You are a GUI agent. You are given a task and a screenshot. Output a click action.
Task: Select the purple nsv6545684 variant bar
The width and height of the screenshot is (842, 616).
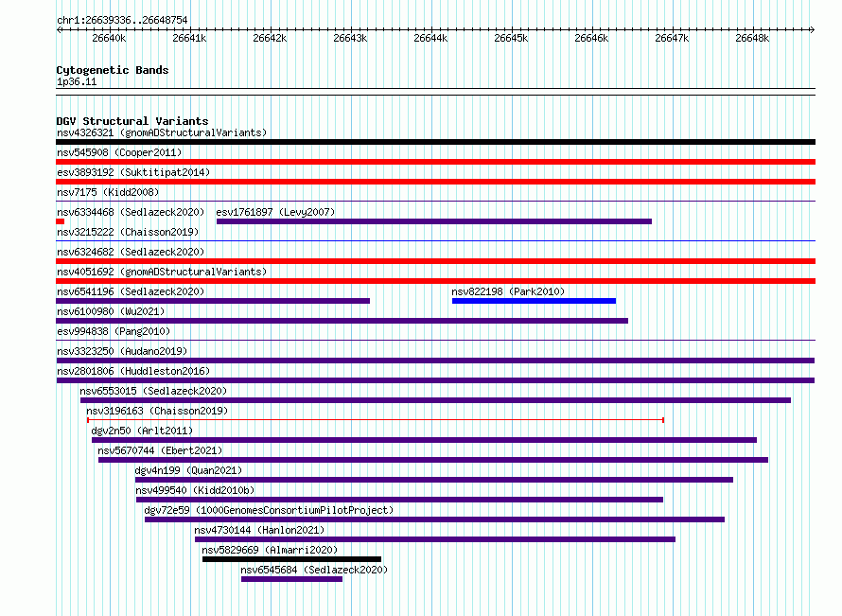[x=291, y=579]
